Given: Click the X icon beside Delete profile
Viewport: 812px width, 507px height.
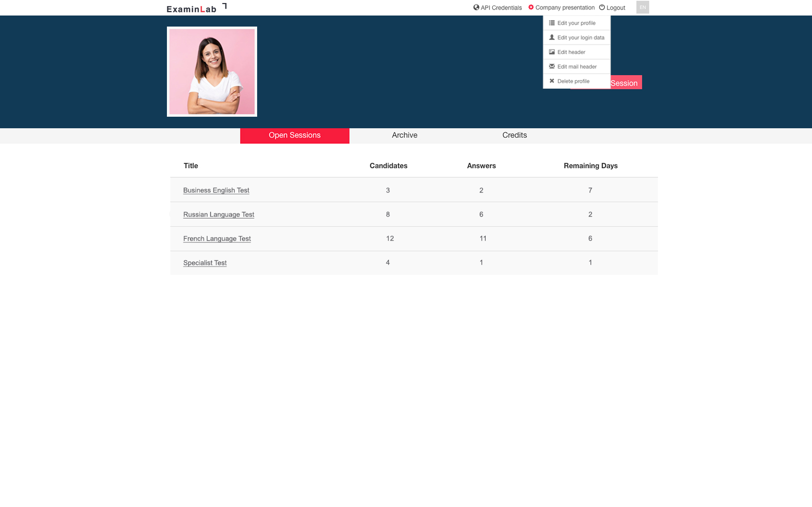Looking at the screenshot, I should [x=552, y=81].
